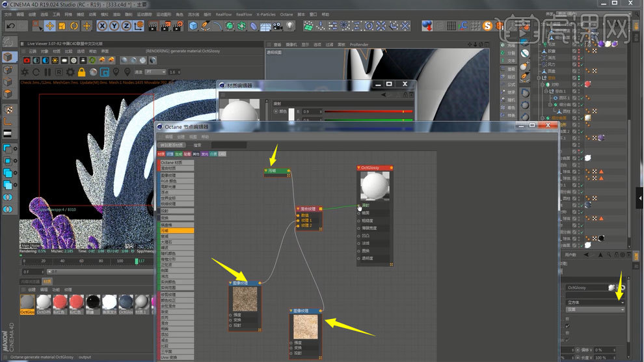Image resolution: width=644 pixels, height=362 pixels.
Task: Click the lock icon in Live Viewer
Action: pos(82,72)
